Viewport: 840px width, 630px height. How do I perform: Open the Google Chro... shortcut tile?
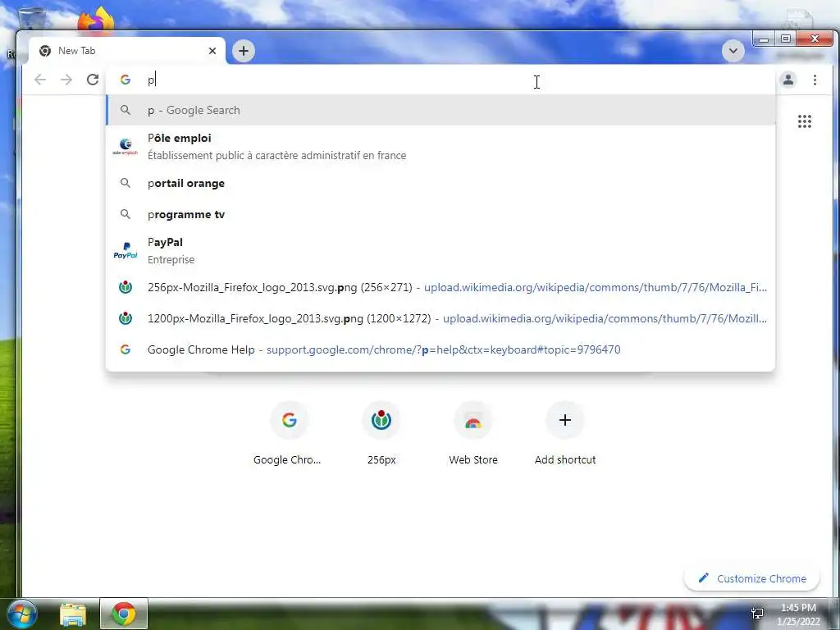click(x=289, y=433)
